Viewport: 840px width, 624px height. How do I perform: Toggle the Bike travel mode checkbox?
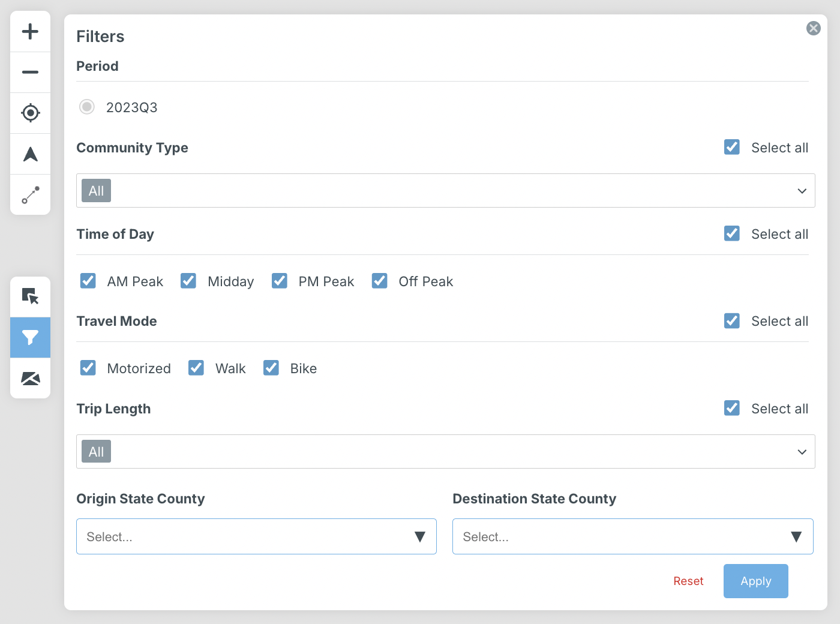pyautogui.click(x=271, y=368)
